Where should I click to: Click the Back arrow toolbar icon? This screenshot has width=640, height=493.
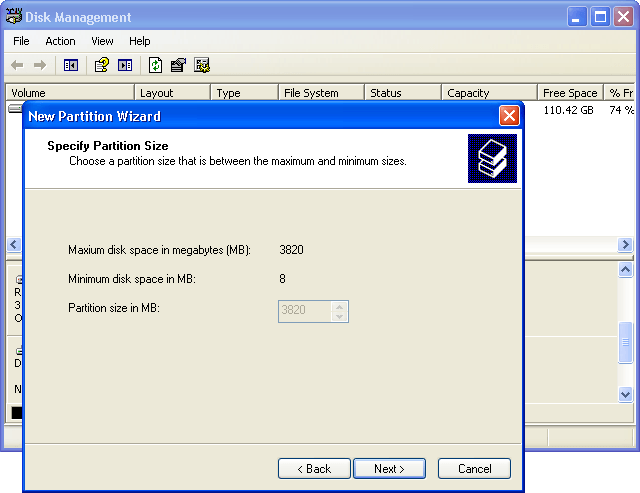pyautogui.click(x=17, y=65)
